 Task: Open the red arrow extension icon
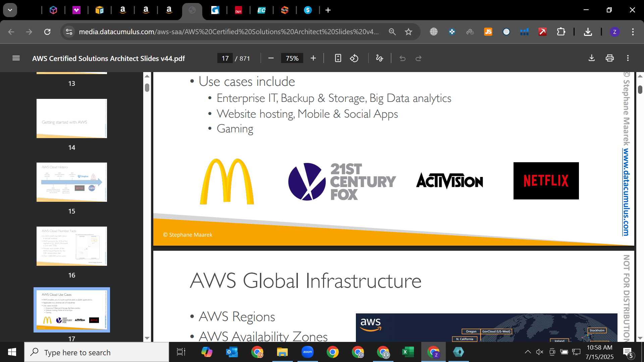pyautogui.click(x=542, y=32)
